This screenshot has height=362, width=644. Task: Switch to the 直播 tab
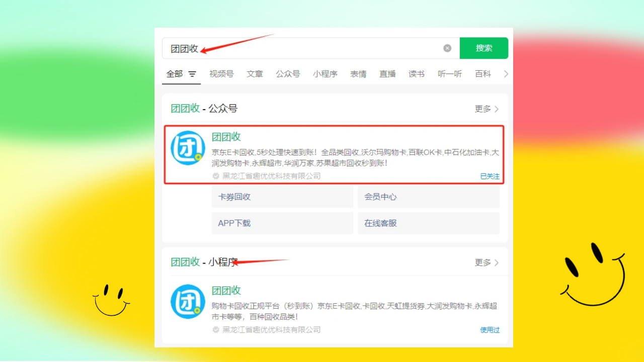pos(387,74)
